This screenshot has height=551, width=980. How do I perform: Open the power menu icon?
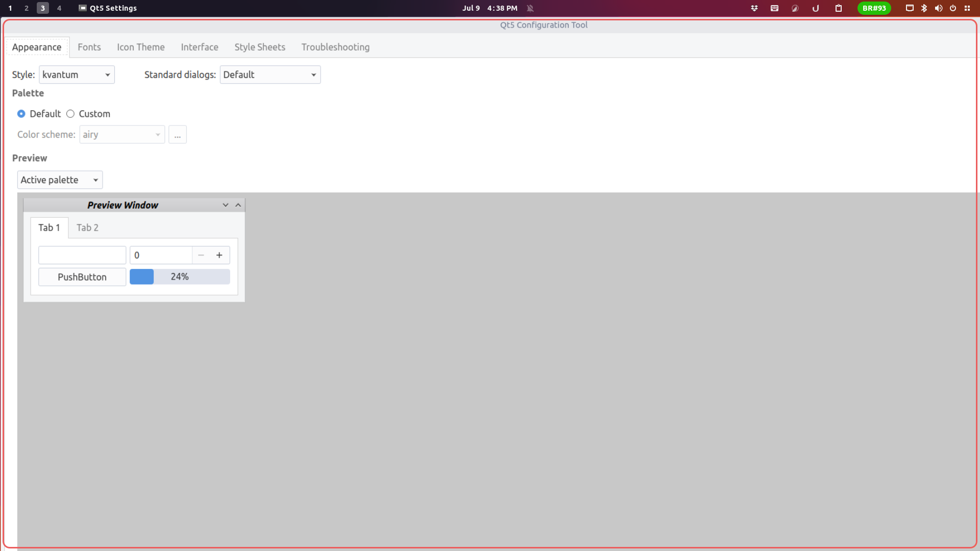952,8
